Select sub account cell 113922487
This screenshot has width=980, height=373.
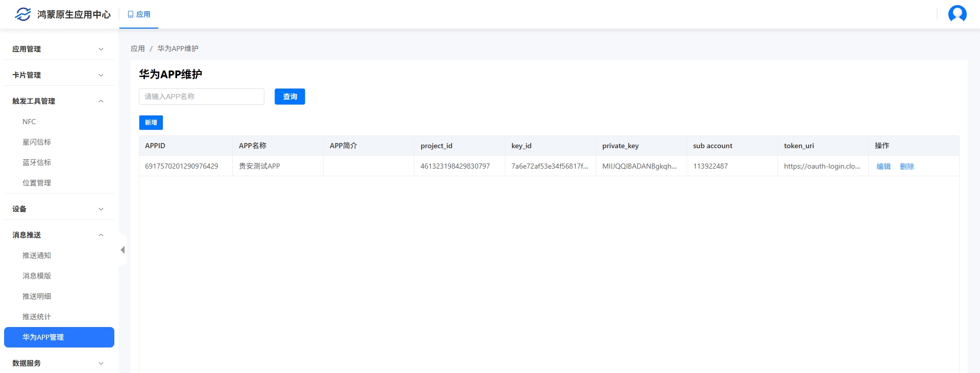pyautogui.click(x=732, y=166)
